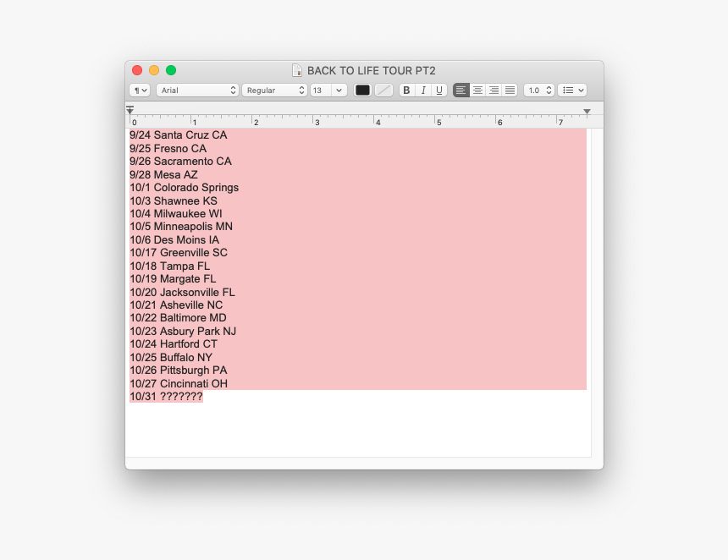Toggle the paragraph style control
Screen dimensions: 728x560
[139, 90]
